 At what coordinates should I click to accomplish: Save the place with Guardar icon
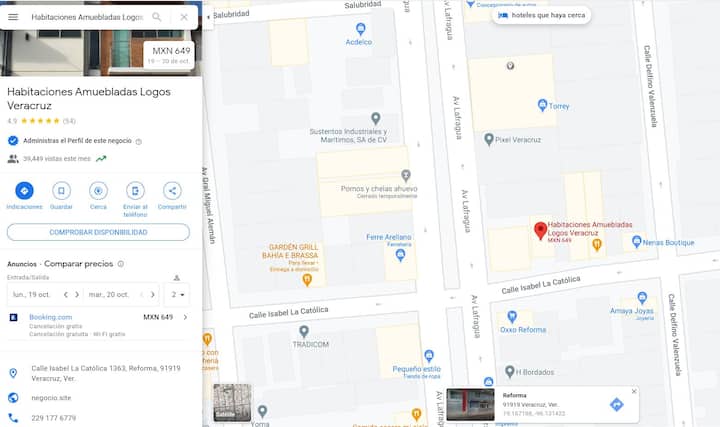point(61,191)
